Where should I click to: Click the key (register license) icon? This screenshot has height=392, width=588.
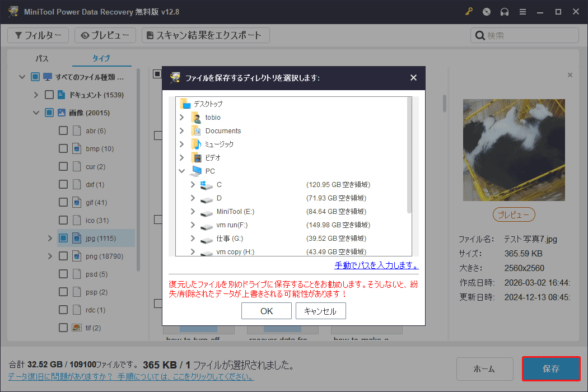click(x=469, y=12)
